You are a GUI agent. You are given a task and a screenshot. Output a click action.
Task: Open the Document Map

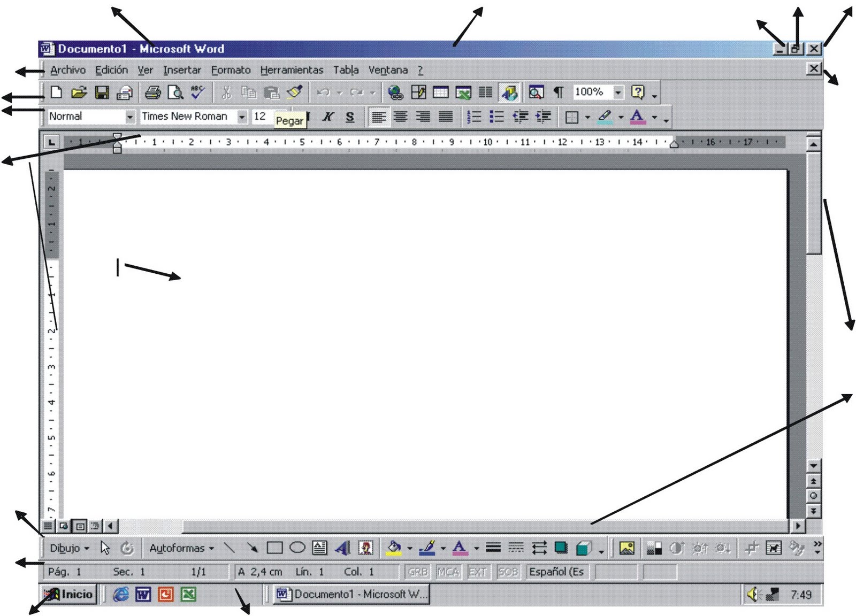point(536,93)
